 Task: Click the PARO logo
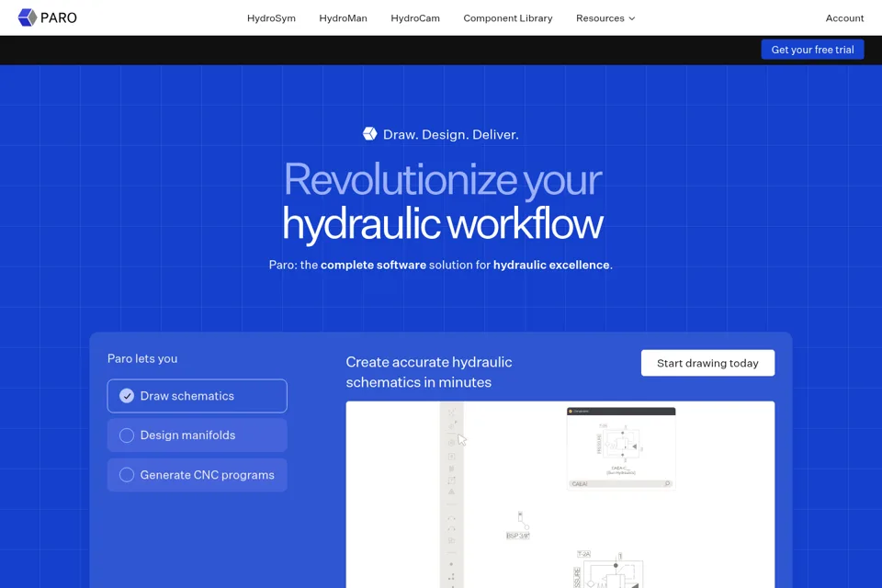47,17
